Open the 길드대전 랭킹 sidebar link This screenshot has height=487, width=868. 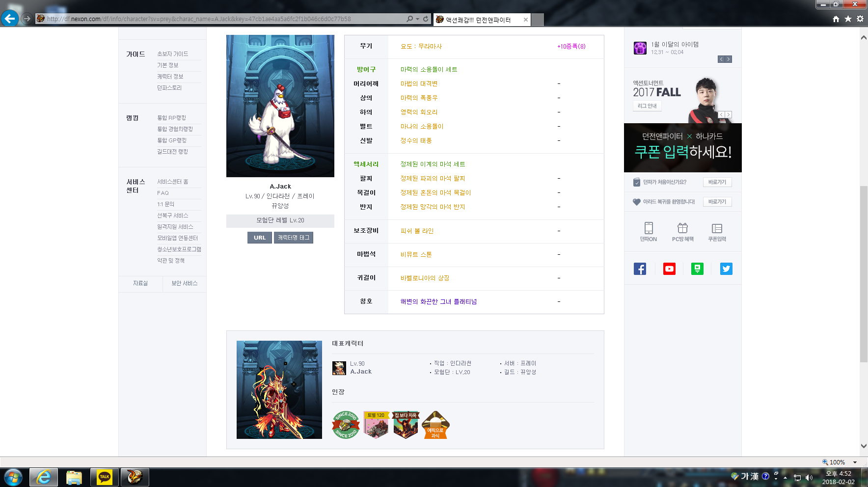click(173, 152)
